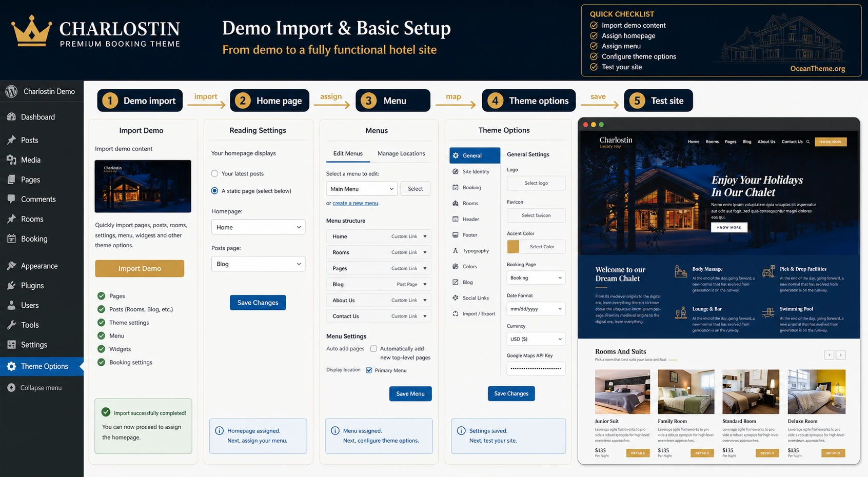Click BOOK NOW button in site preview

coord(831,142)
